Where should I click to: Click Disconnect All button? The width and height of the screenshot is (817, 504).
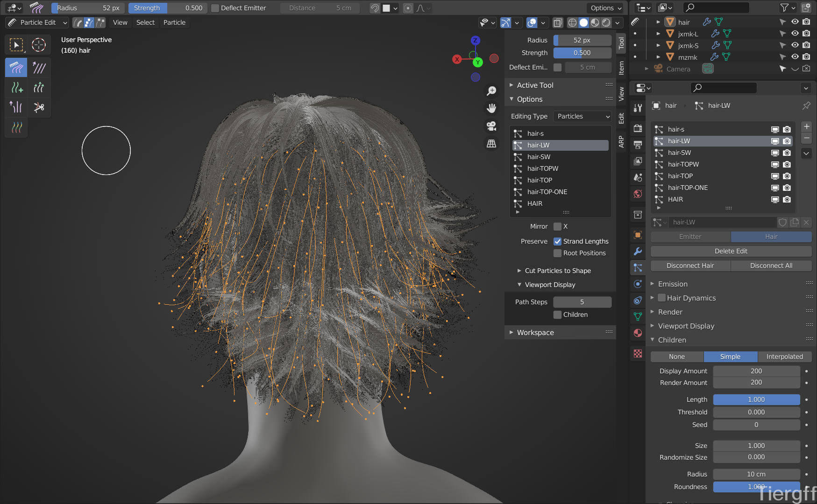[771, 266]
